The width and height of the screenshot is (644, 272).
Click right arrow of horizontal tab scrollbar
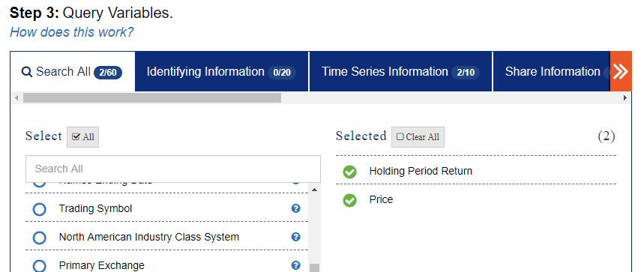(x=625, y=97)
